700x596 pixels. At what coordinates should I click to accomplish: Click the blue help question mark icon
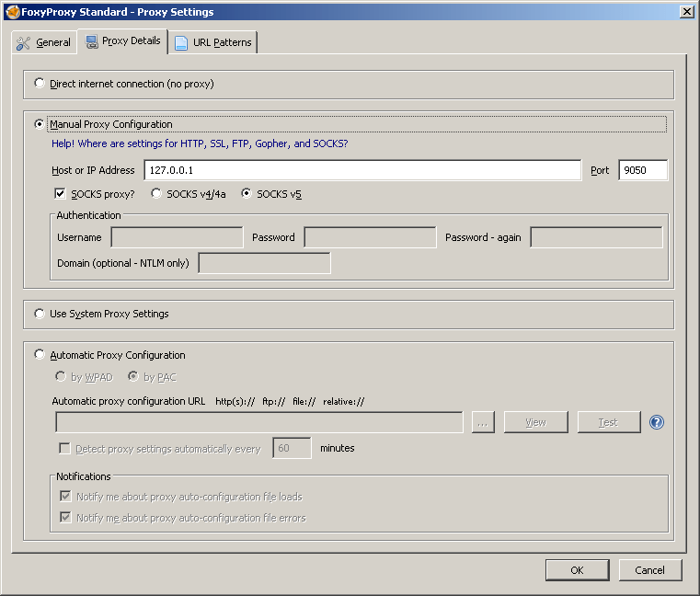(656, 422)
